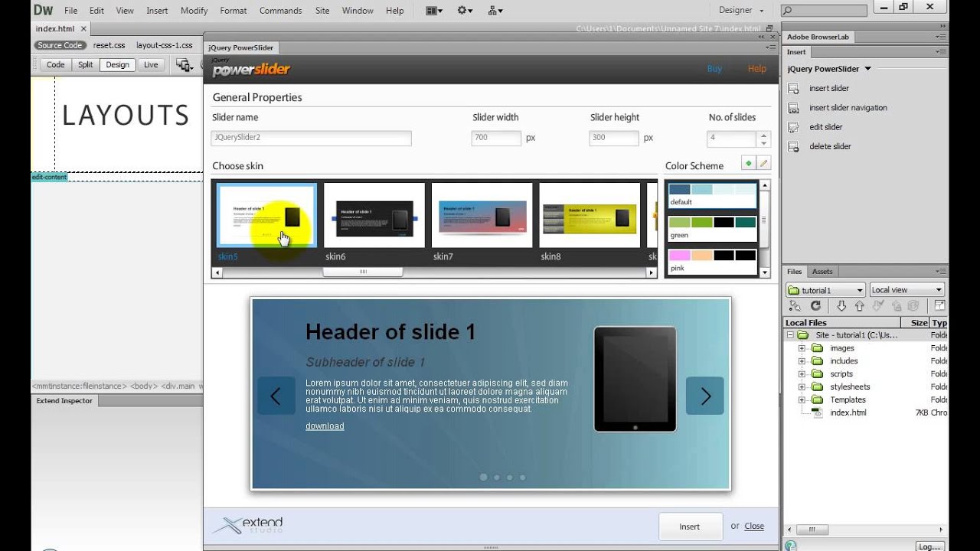Image resolution: width=980 pixels, height=551 pixels.
Task: Click the Multiscreen icon next to Live button
Action: click(x=185, y=65)
